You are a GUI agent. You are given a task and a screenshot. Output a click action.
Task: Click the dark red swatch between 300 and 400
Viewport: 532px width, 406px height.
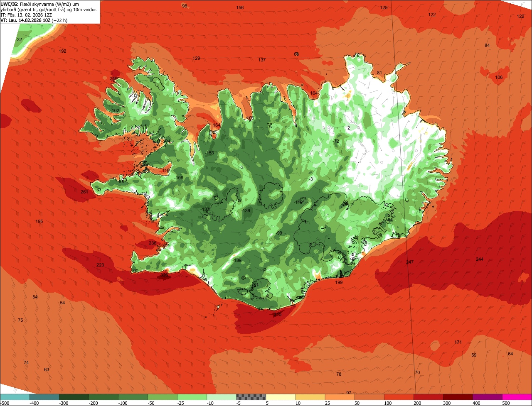click(458, 397)
